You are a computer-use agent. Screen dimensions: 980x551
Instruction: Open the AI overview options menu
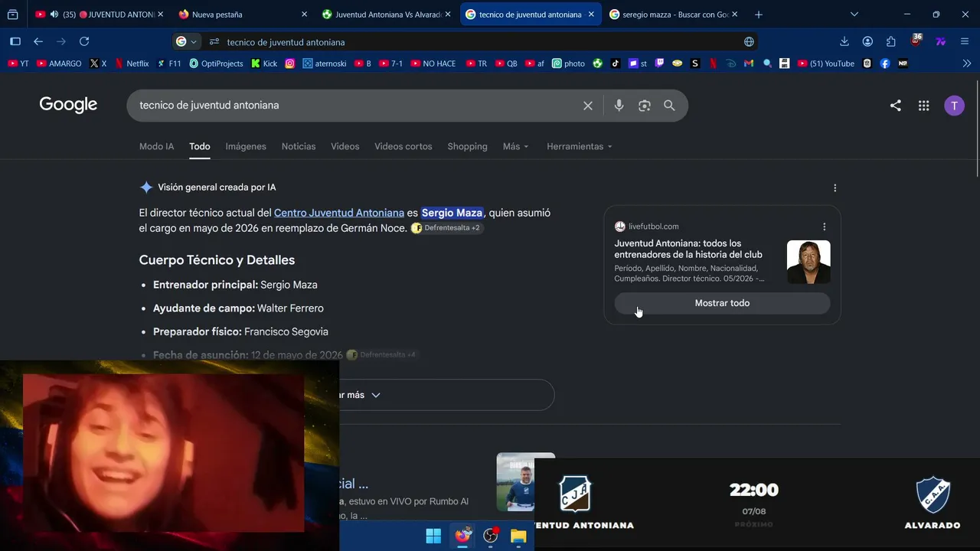pos(835,187)
